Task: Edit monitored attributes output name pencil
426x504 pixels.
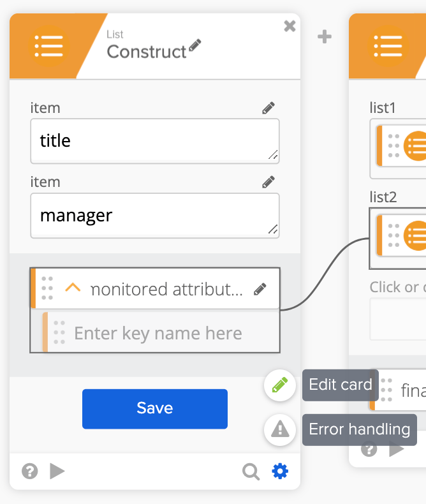Action: coord(260,289)
